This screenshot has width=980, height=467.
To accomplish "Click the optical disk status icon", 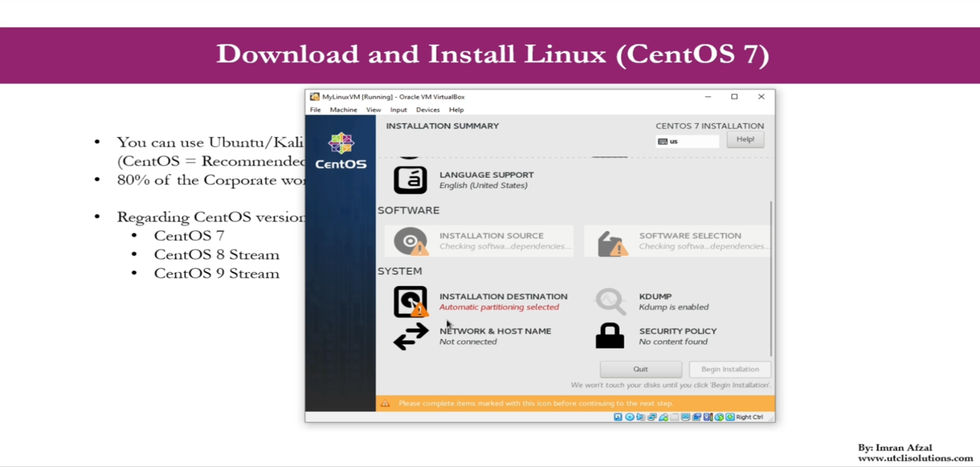I will (630, 417).
